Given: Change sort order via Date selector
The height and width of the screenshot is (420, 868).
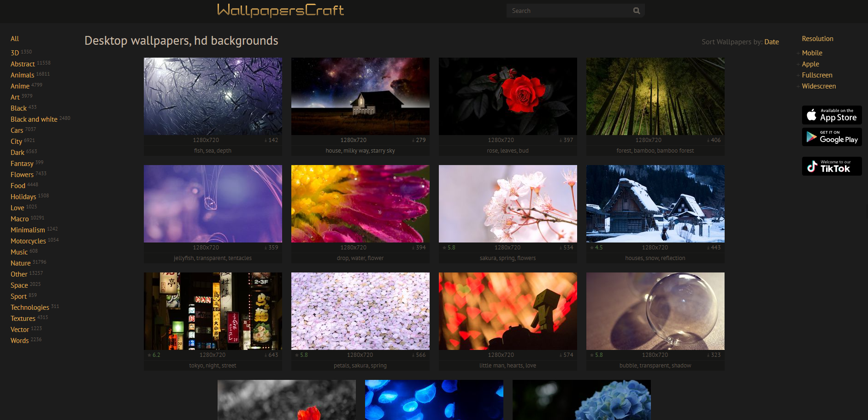Looking at the screenshot, I should pyautogui.click(x=771, y=42).
